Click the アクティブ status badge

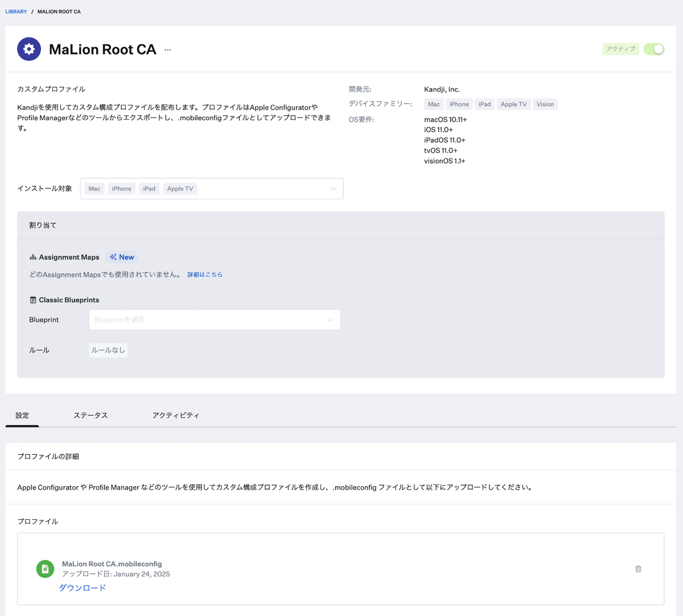[x=620, y=49]
